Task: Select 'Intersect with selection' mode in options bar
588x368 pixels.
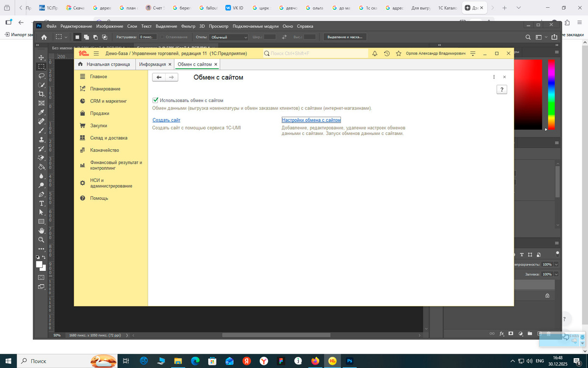Action: point(104,37)
